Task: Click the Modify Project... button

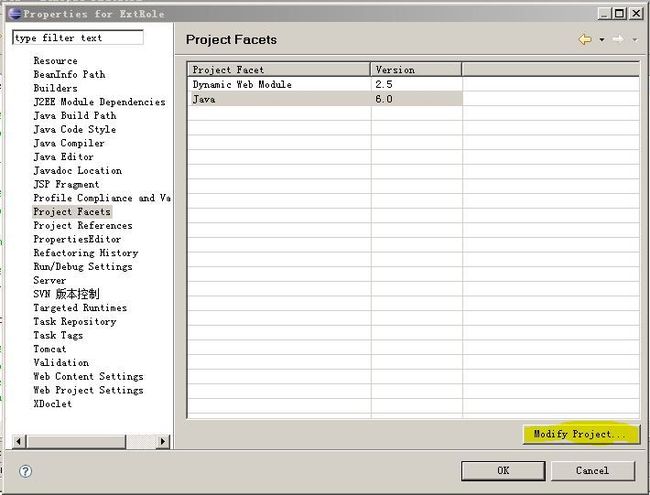Action: [x=582, y=434]
